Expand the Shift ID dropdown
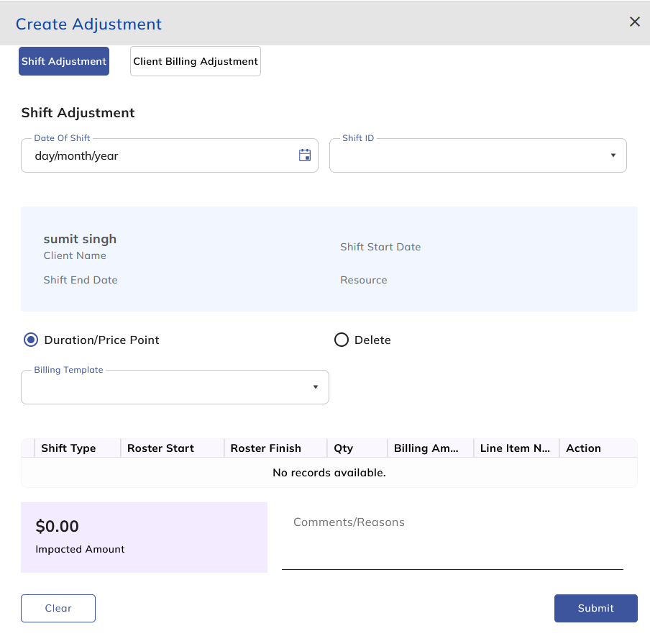This screenshot has width=650, height=644. [x=477, y=155]
